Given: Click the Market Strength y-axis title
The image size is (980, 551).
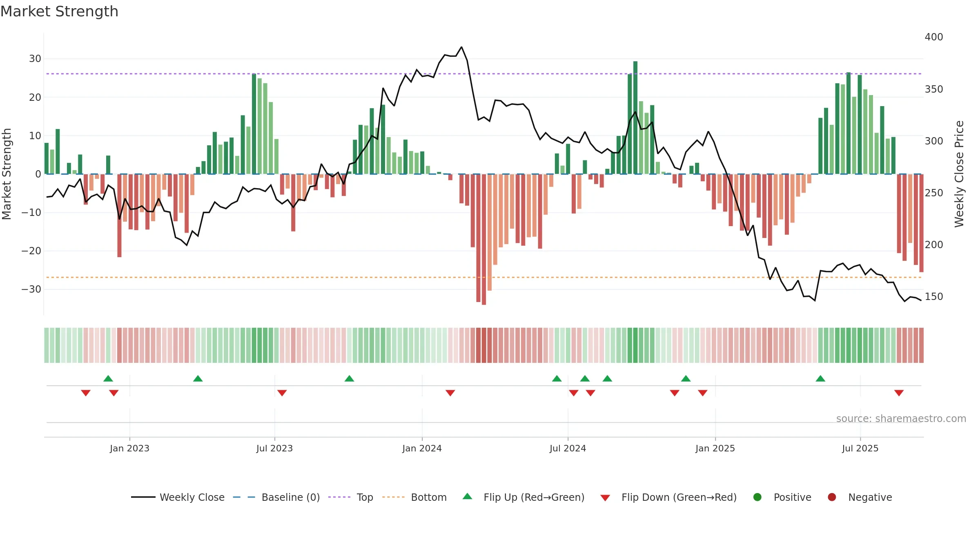Looking at the screenshot, I should pyautogui.click(x=7, y=174).
